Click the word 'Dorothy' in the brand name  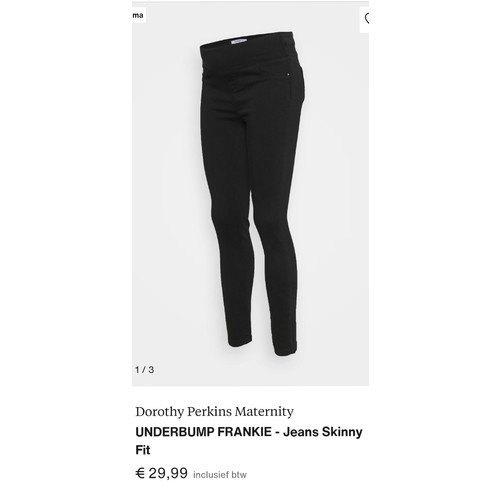160,412
